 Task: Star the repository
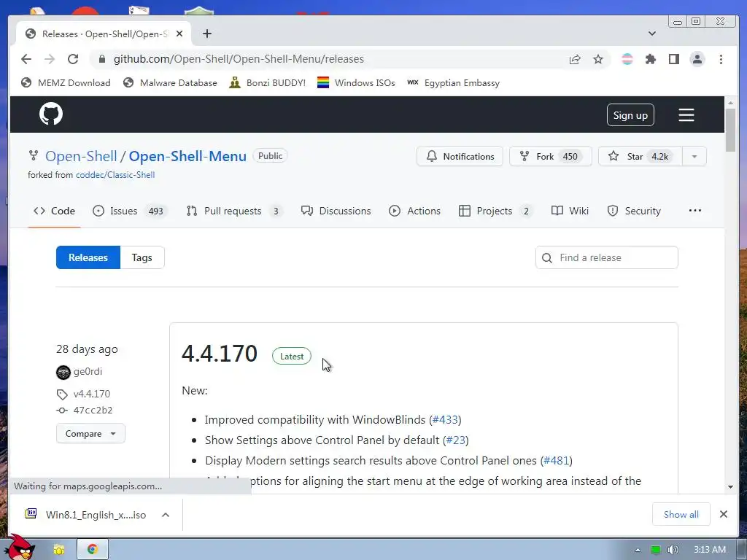(x=640, y=156)
